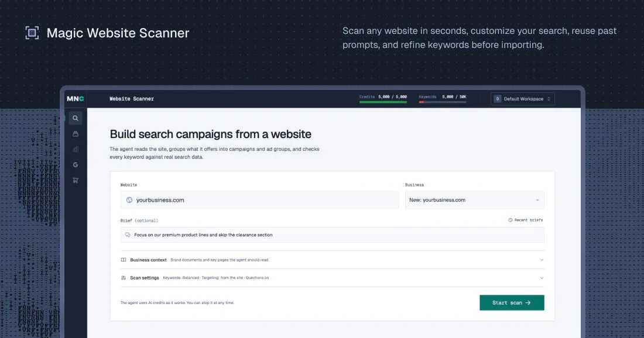644x338 pixels.
Task: Click the "Business context" label
Action: tap(148, 260)
